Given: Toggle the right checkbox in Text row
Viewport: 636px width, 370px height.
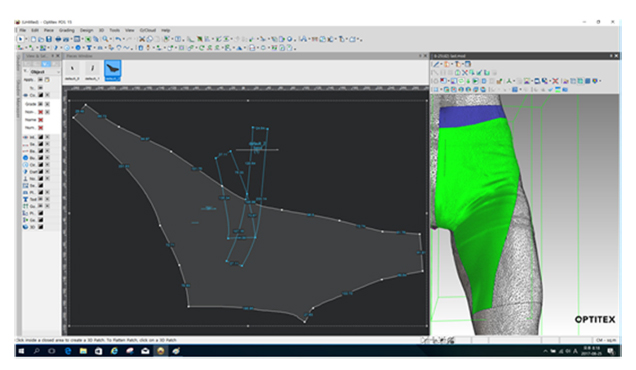Looking at the screenshot, I should 47,199.
